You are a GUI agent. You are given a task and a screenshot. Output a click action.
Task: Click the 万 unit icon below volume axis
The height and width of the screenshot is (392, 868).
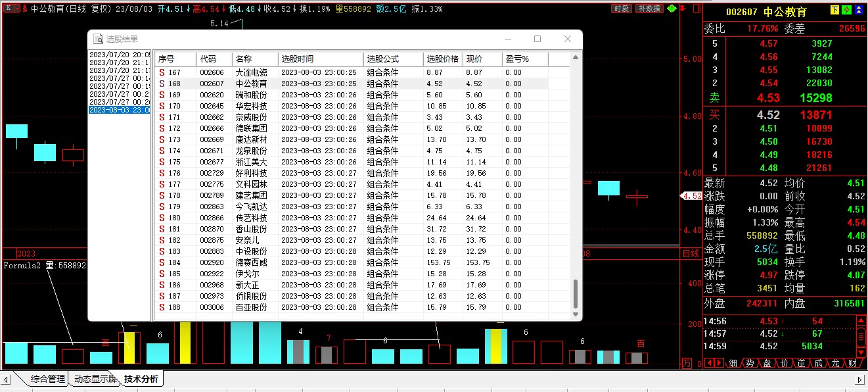[x=687, y=363]
